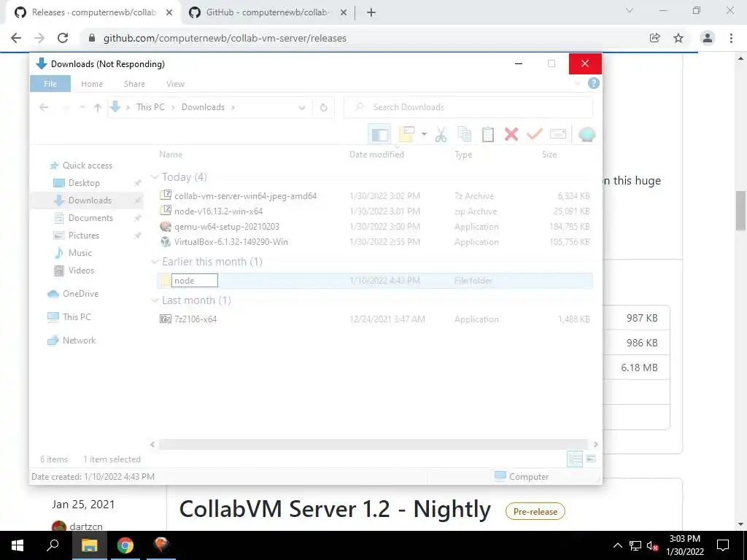Click the muted volume tray icon

652,545
